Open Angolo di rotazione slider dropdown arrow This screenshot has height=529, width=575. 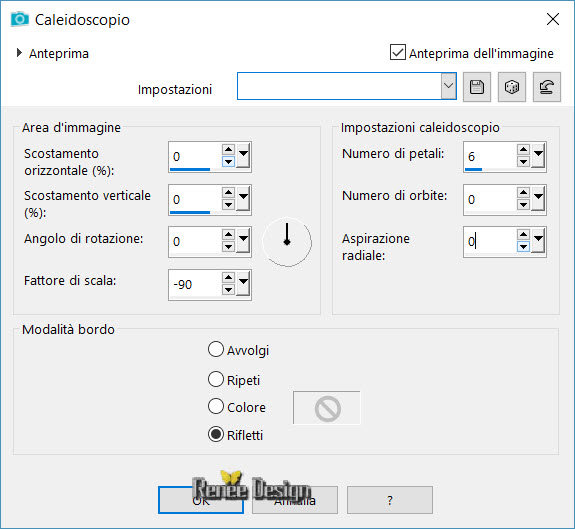tap(243, 242)
